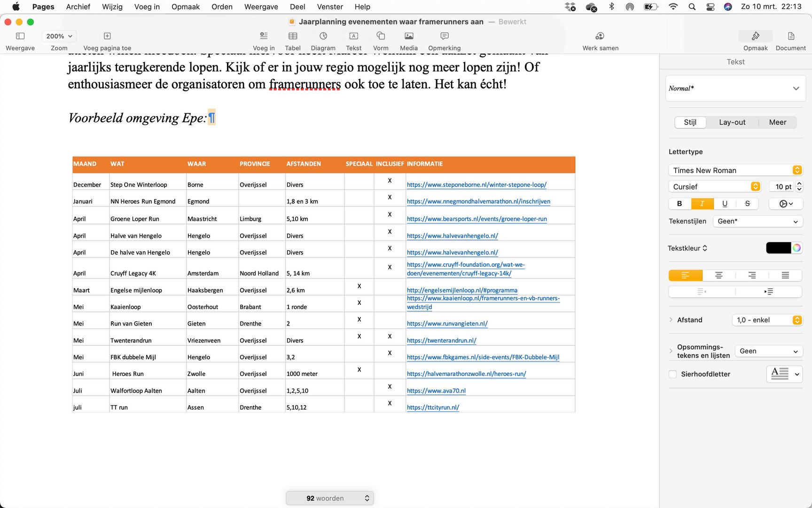Increase the paragraph indent
Screen dimensions: 812x508
tap(769, 292)
